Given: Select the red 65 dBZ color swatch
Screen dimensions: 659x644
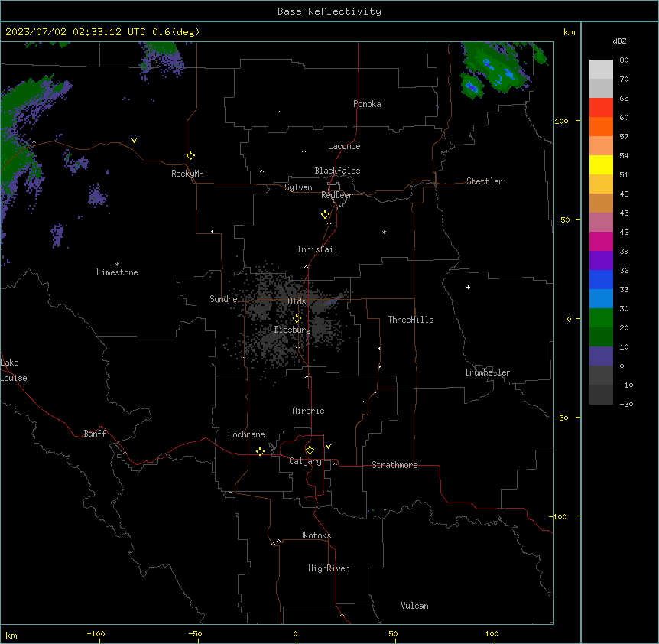Looking at the screenshot, I should 601,107.
